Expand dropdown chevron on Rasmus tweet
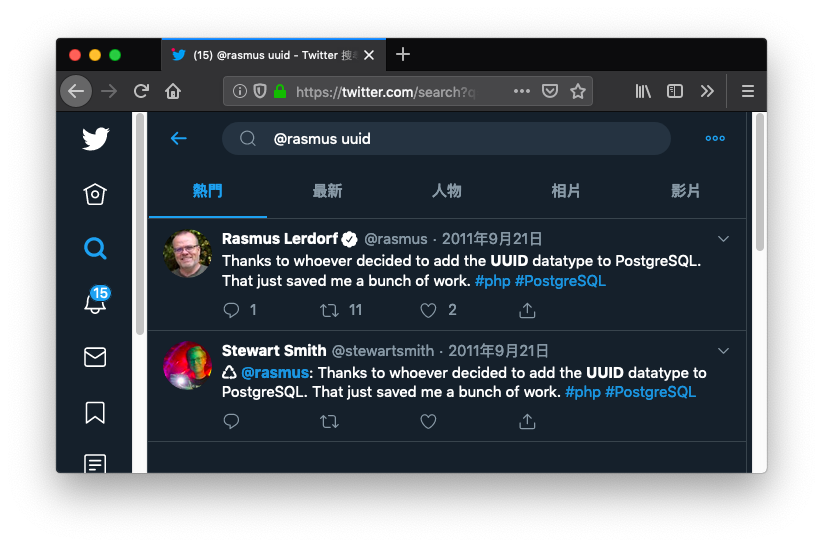Image resolution: width=823 pixels, height=547 pixels. point(723,239)
